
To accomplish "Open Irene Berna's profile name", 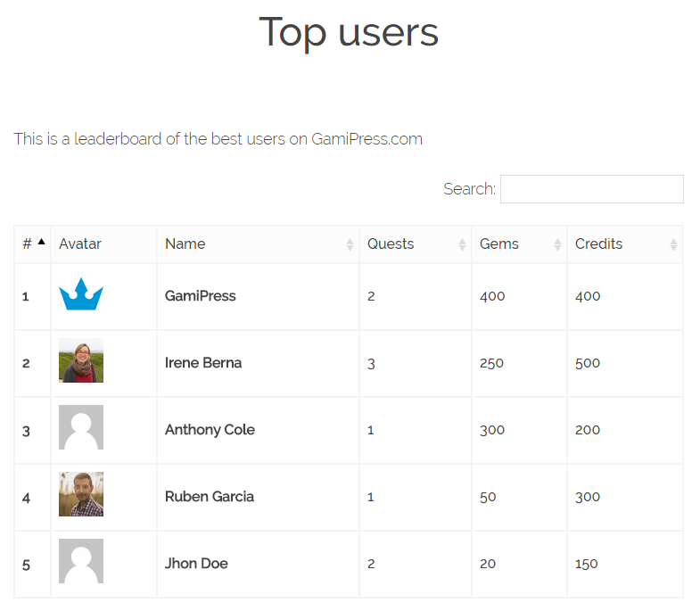I will pyautogui.click(x=203, y=363).
